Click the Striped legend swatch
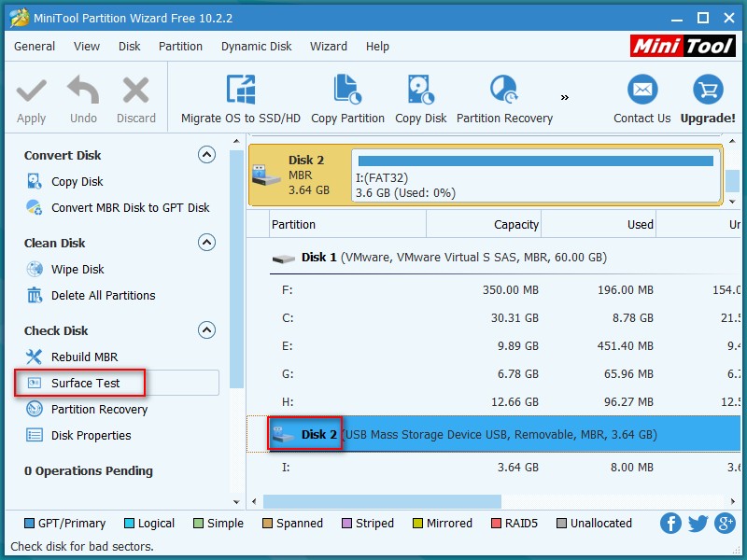Viewport: 747px width, 560px height. coord(346,524)
